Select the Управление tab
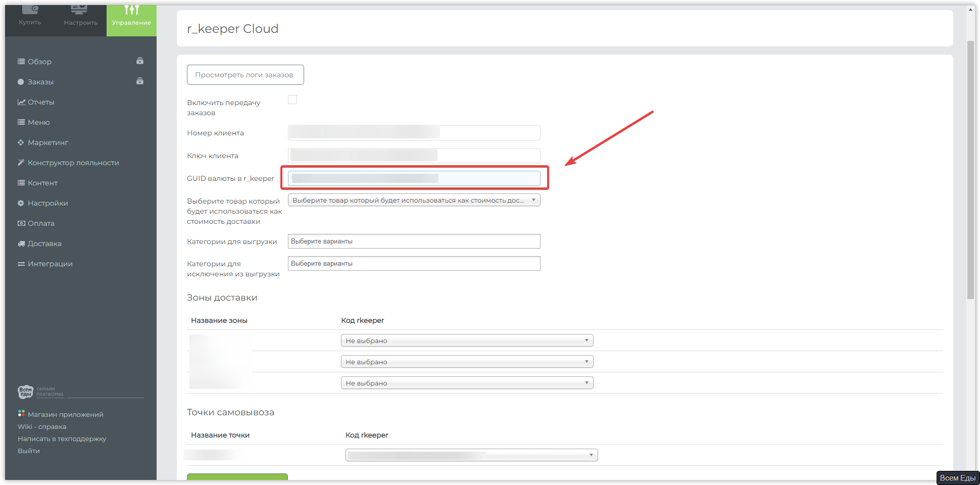This screenshot has height=485, width=980. [131, 20]
